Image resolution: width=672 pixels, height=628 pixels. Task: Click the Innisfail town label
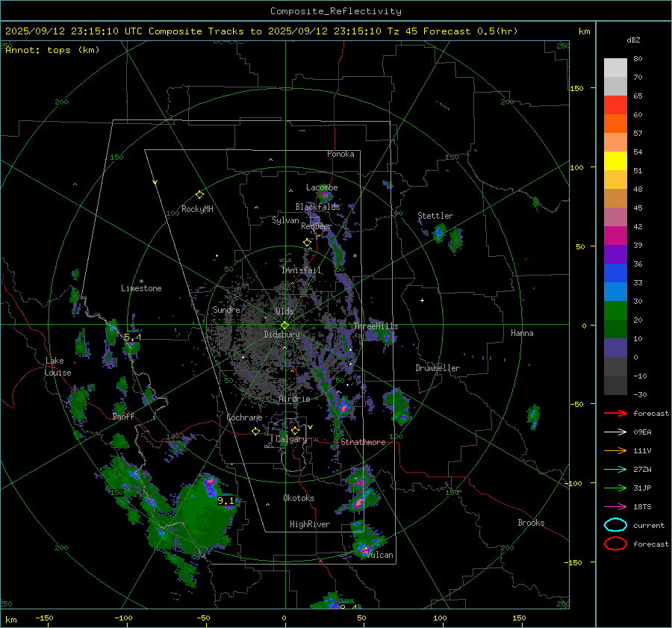301,270
